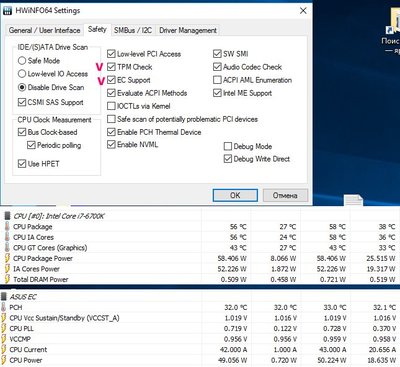400x367 pixels.
Task: Click the ASUS EC section chip icon
Action: [x=4, y=297]
